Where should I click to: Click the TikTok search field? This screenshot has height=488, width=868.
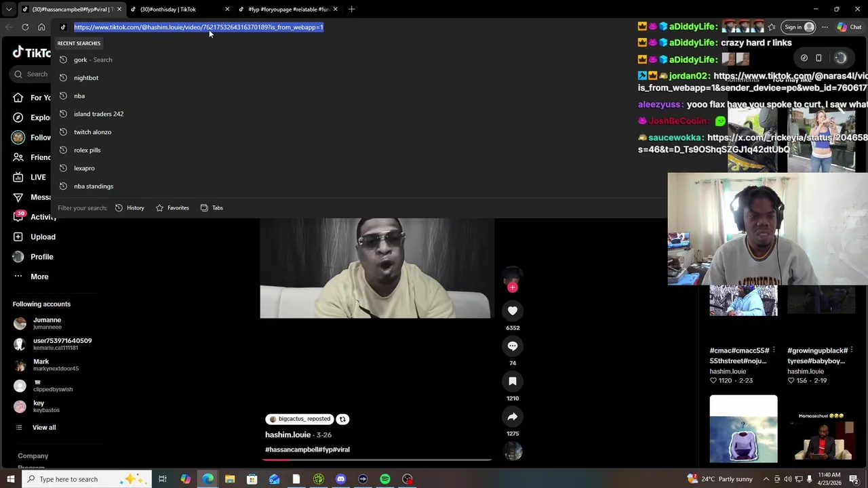[32, 74]
